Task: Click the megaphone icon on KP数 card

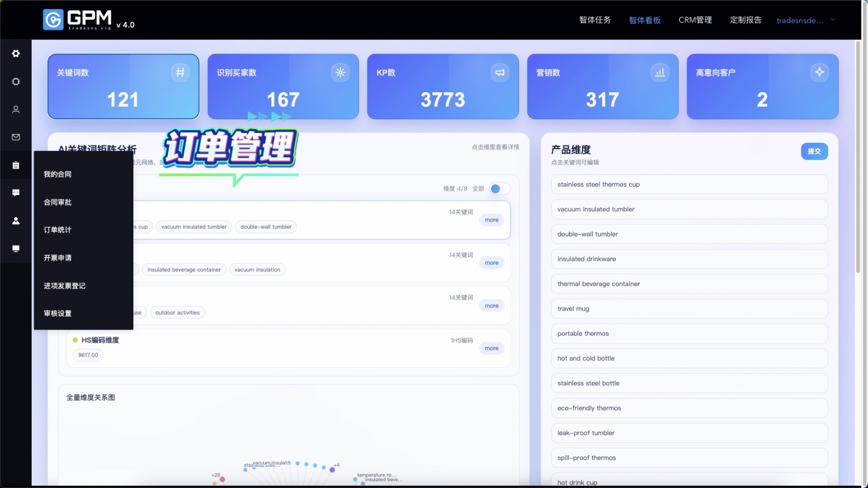Action: pos(500,73)
